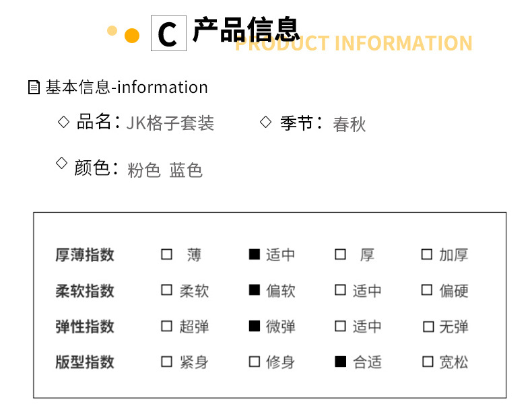Viewport: 532px width, 410px height.
Task: Click the 蓝色 color option
Action: tap(186, 170)
